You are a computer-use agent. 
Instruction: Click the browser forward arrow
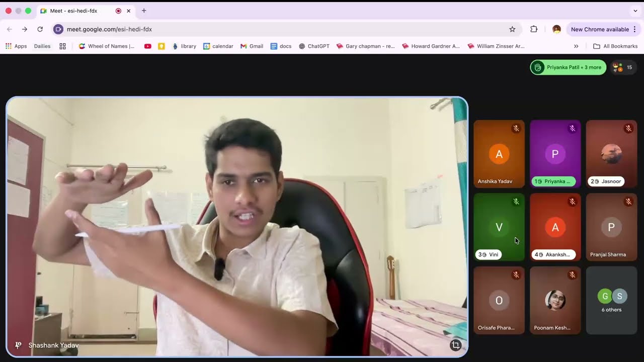[24, 29]
